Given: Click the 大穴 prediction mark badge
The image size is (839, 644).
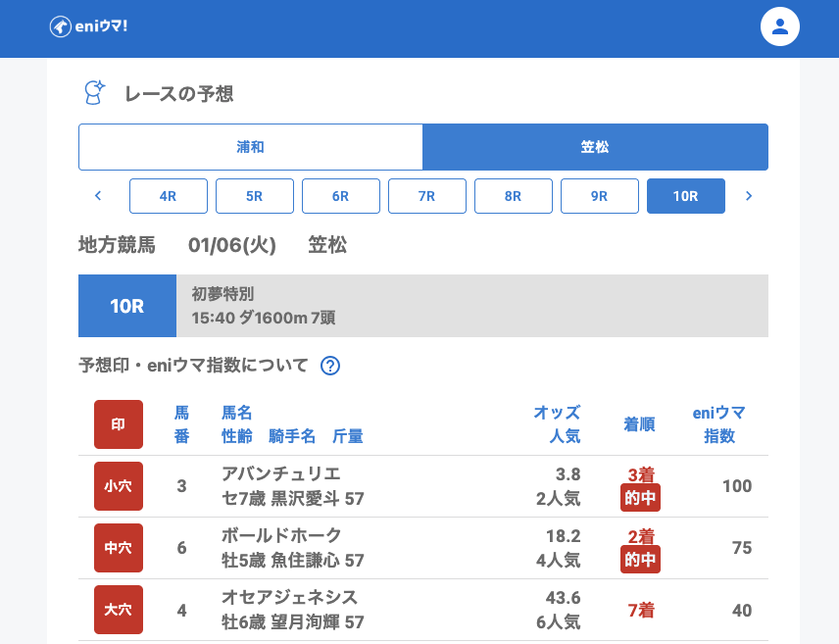Looking at the screenshot, I should click(119, 610).
